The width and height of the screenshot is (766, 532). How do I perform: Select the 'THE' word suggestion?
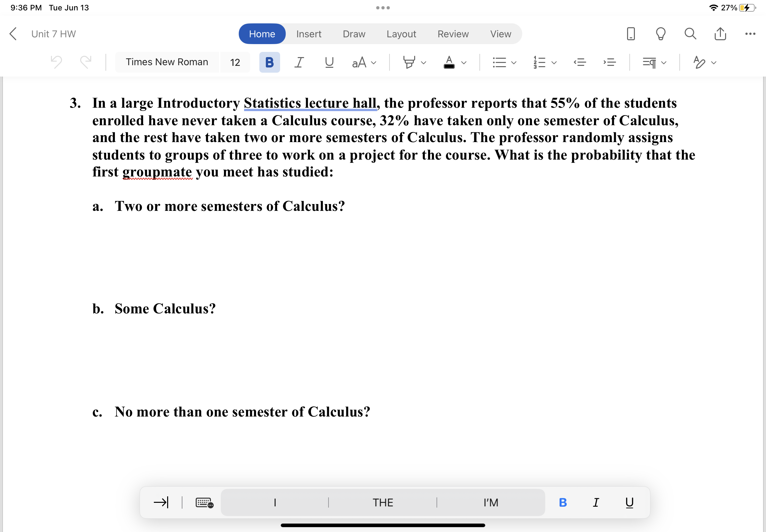click(x=382, y=502)
